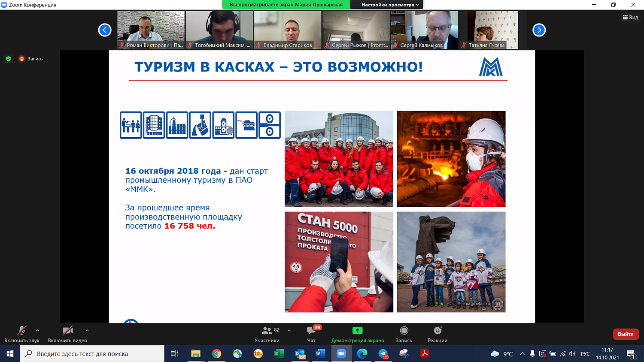The height and width of the screenshot is (362, 644).
Task: Click the green Демонстрация экрана sharing icon
Action: pyautogui.click(x=357, y=331)
